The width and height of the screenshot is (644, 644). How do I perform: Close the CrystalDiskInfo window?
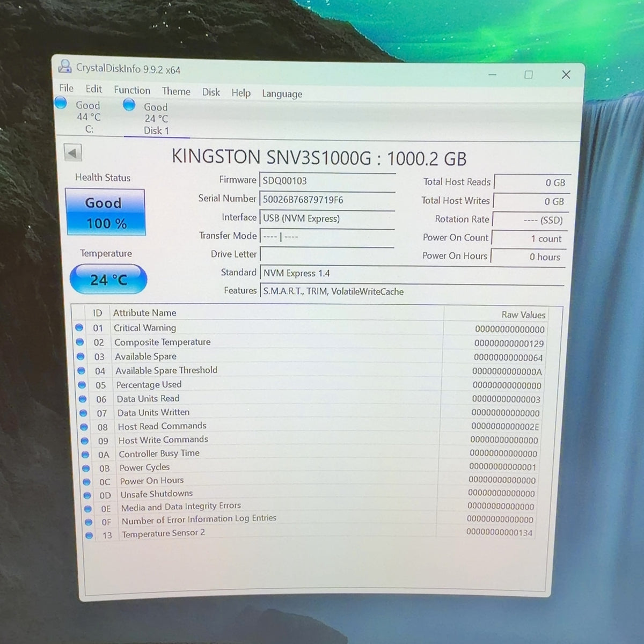[566, 75]
